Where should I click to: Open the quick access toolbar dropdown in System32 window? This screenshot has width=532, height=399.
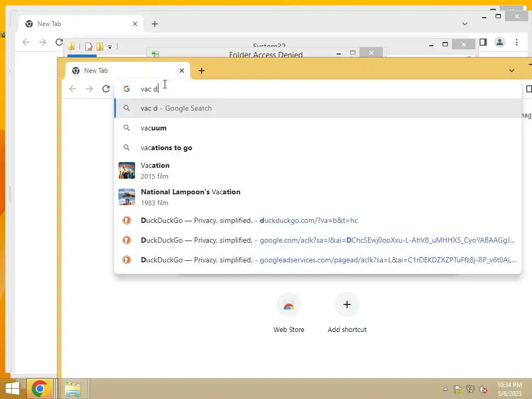110,47
